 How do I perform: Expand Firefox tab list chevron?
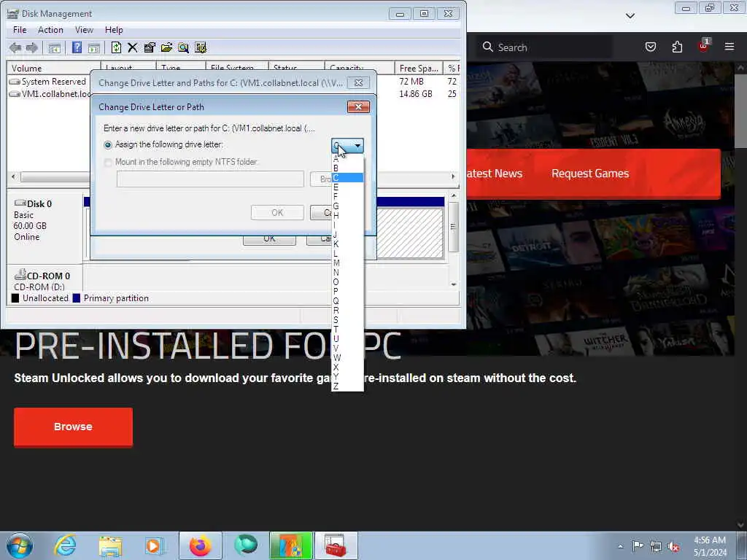coord(630,16)
